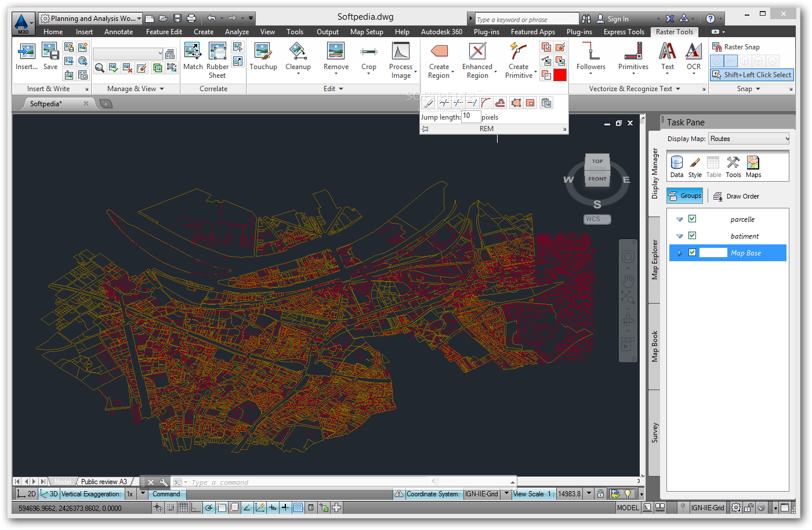
Task: Open the Coordinate System dropdown arrow
Action: point(506,494)
